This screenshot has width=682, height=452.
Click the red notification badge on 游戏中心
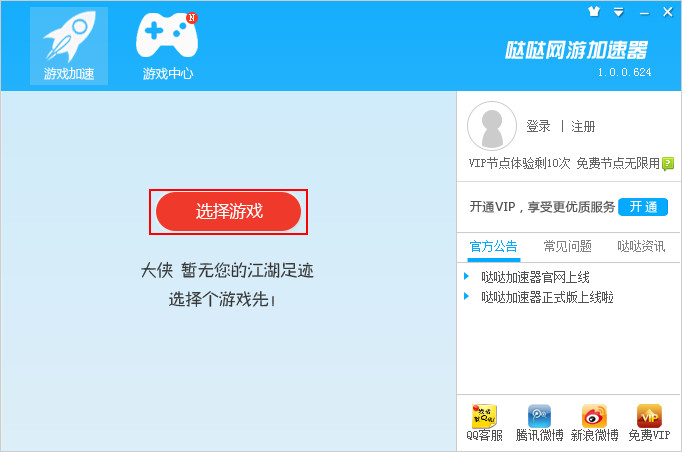tap(192, 18)
